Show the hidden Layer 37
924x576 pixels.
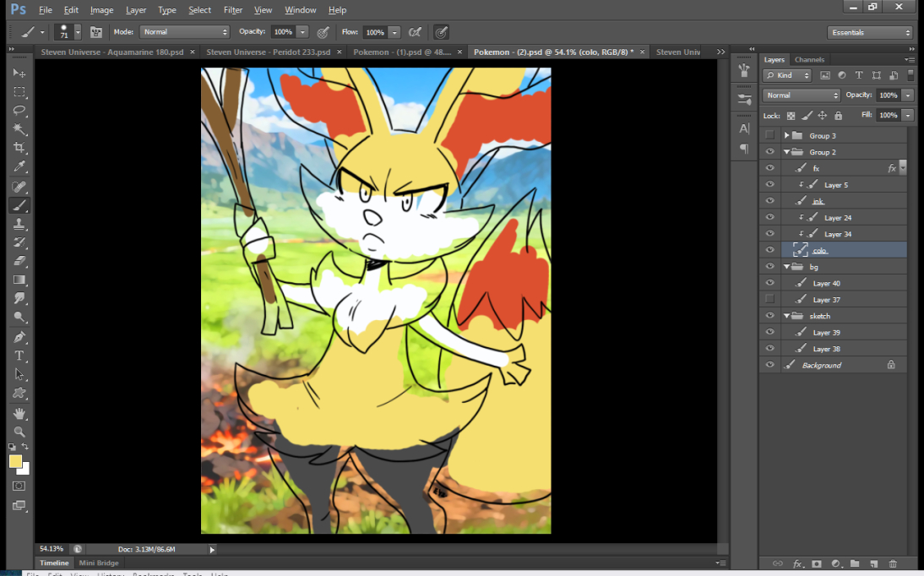(x=769, y=299)
